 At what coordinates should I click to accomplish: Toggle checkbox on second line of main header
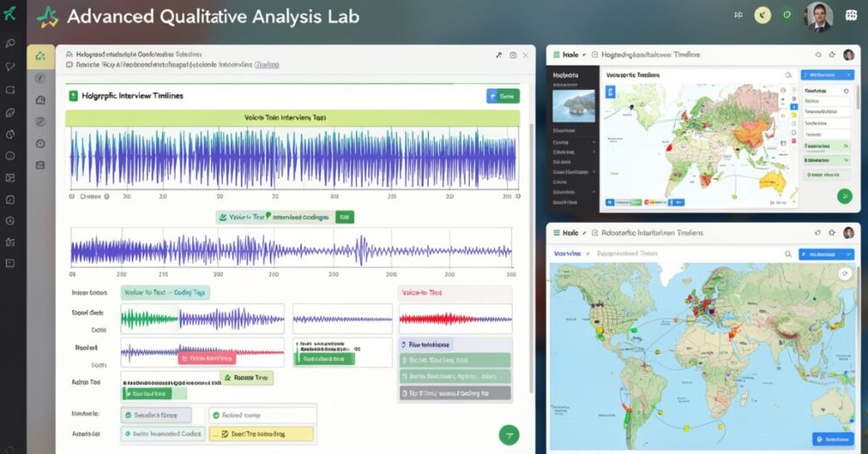point(70,64)
